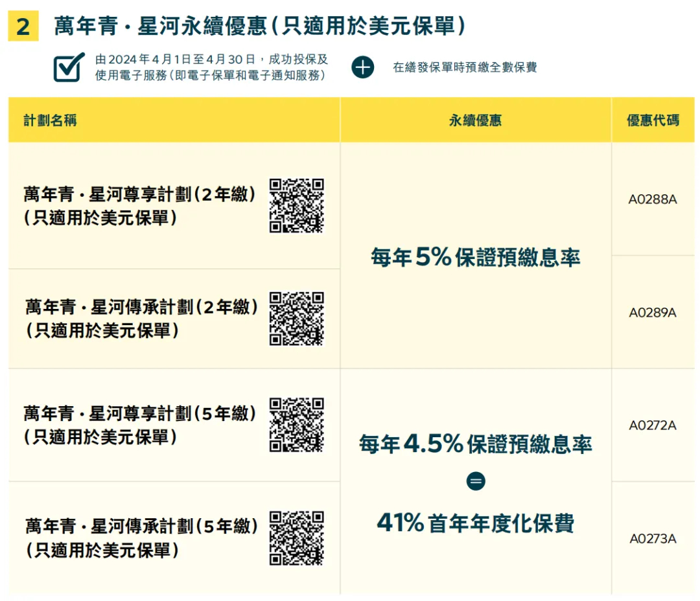Click the 每年5%保證預繳息率 text
Viewport: 700px width, 601px height.
476,257
